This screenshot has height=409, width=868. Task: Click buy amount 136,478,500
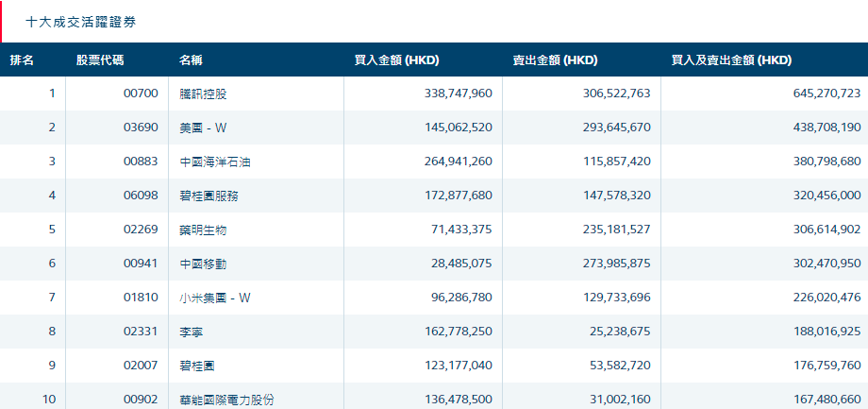pyautogui.click(x=459, y=399)
